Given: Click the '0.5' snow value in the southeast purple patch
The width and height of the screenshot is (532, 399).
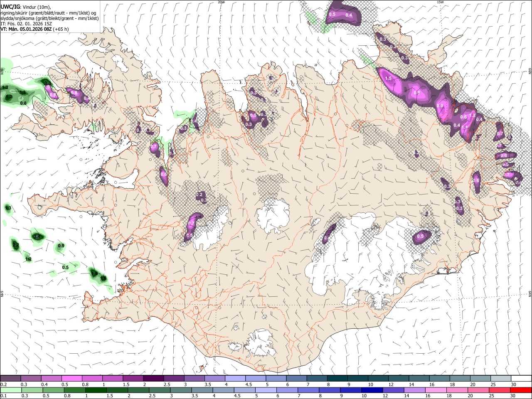Looking at the screenshot, I should (x=420, y=236).
